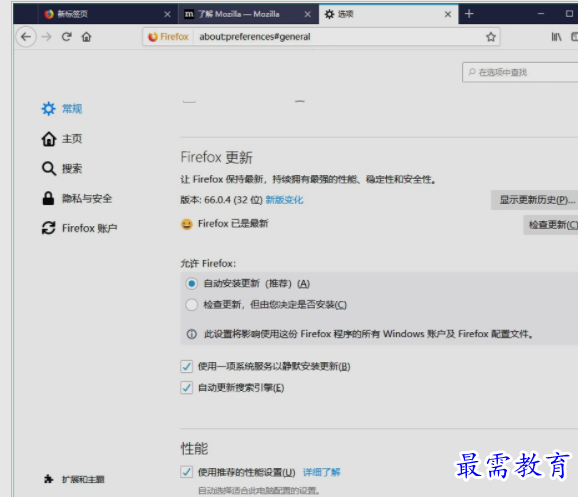Open the 主页 home settings category
The height and width of the screenshot is (497, 578).
pos(62,139)
